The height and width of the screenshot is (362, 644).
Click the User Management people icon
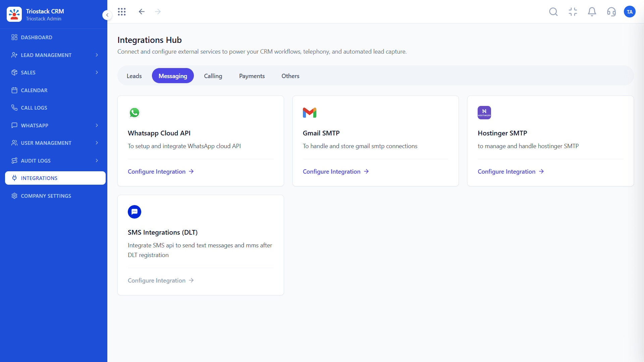(x=14, y=143)
